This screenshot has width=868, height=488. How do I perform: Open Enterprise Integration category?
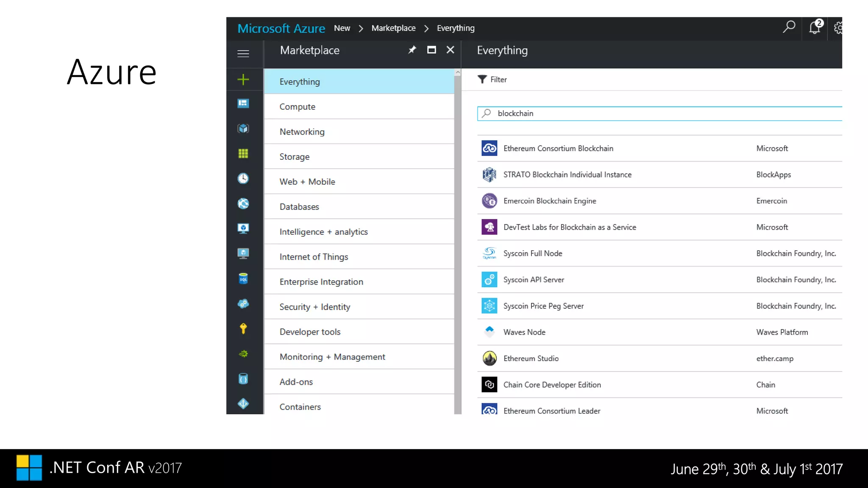(359, 281)
